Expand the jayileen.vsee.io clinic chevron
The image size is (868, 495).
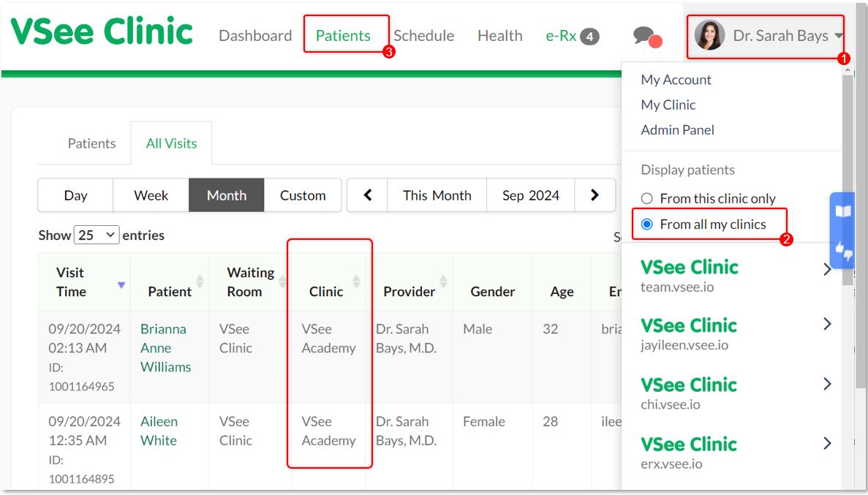828,324
